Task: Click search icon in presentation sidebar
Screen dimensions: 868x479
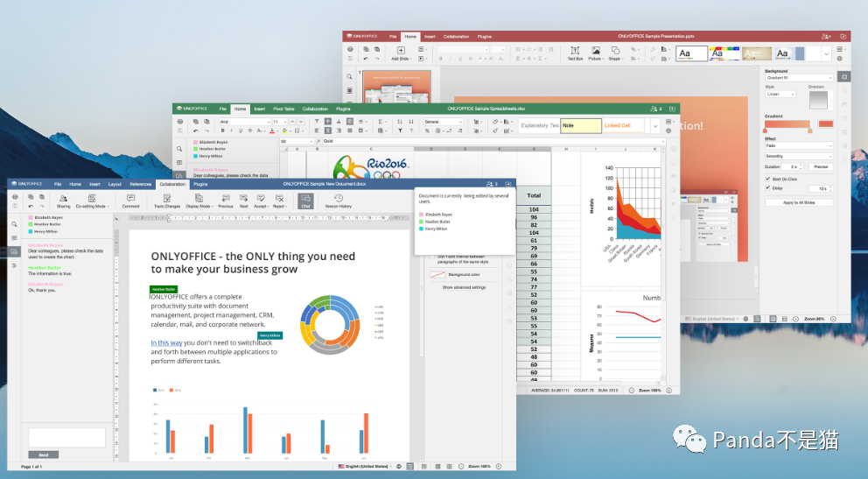Action: [x=349, y=77]
